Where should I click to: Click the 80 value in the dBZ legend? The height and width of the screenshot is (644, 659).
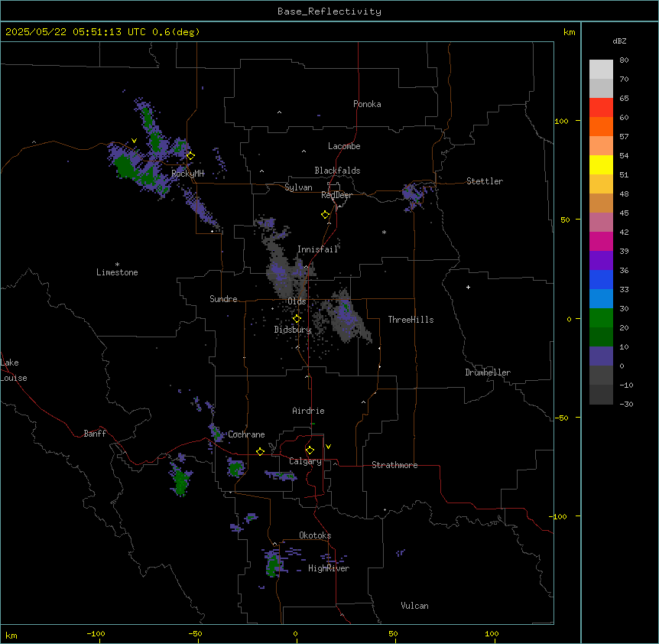point(624,60)
